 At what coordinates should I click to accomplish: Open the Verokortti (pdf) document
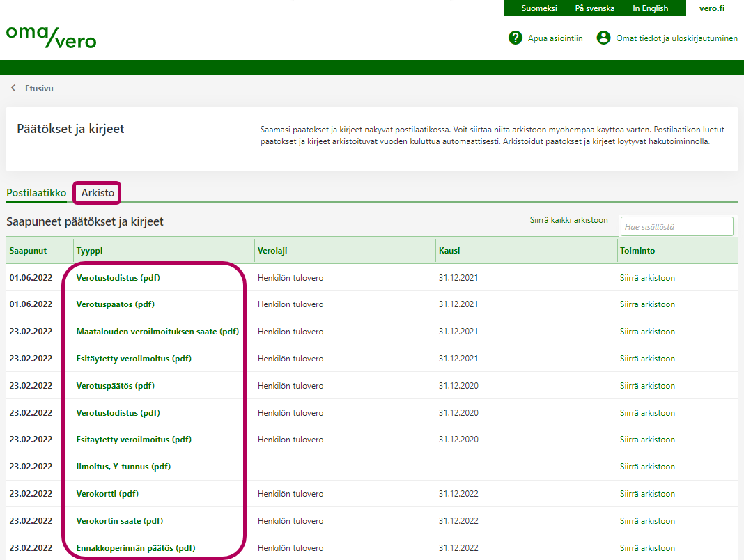pos(107,494)
